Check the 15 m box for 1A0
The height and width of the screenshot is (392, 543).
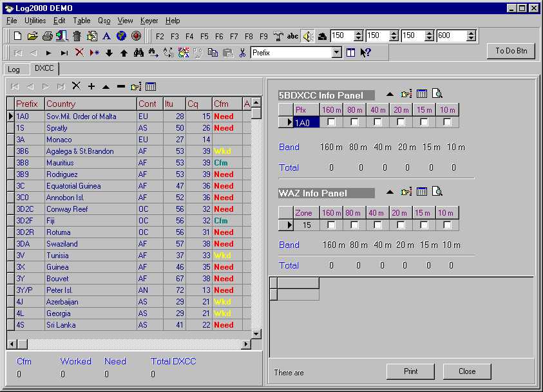(424, 122)
